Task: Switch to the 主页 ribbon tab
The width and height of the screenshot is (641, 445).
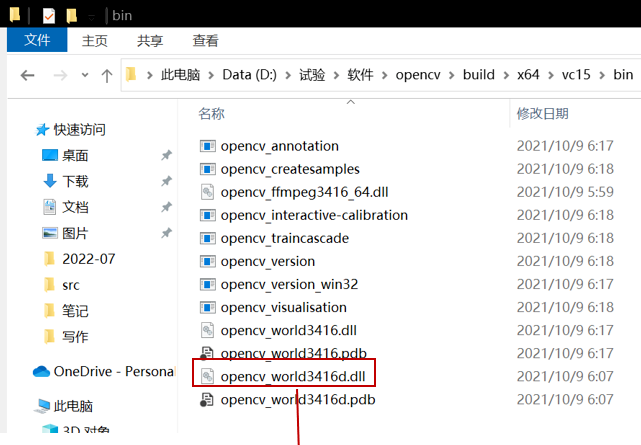Action: (x=94, y=40)
